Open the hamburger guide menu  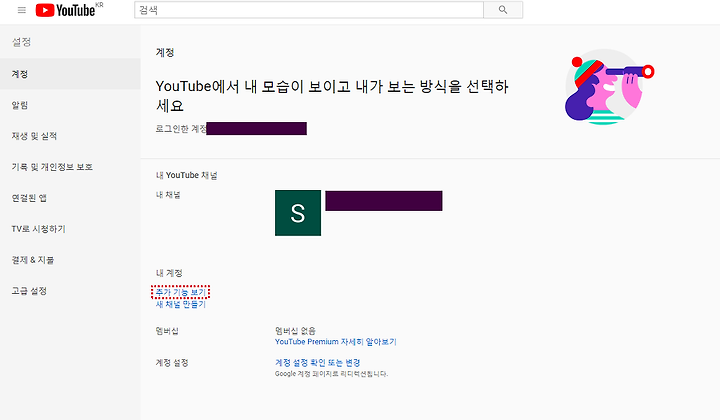22,10
